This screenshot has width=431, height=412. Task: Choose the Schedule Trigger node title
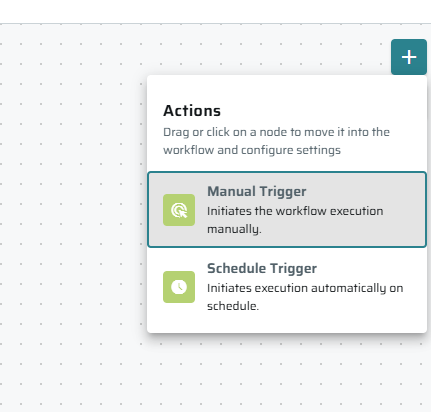pos(262,268)
